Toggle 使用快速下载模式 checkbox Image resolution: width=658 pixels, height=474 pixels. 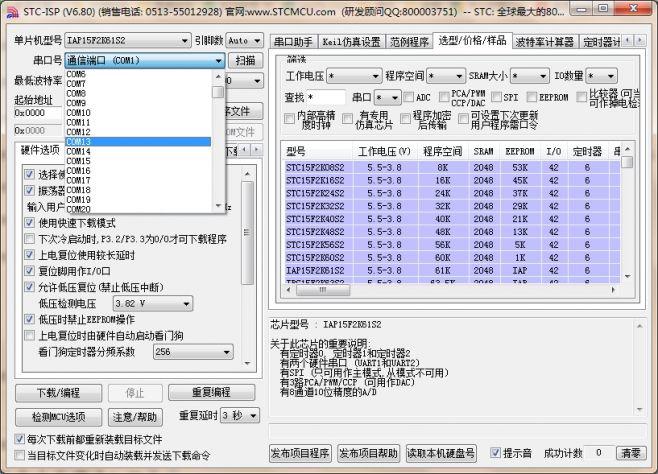tap(29, 223)
